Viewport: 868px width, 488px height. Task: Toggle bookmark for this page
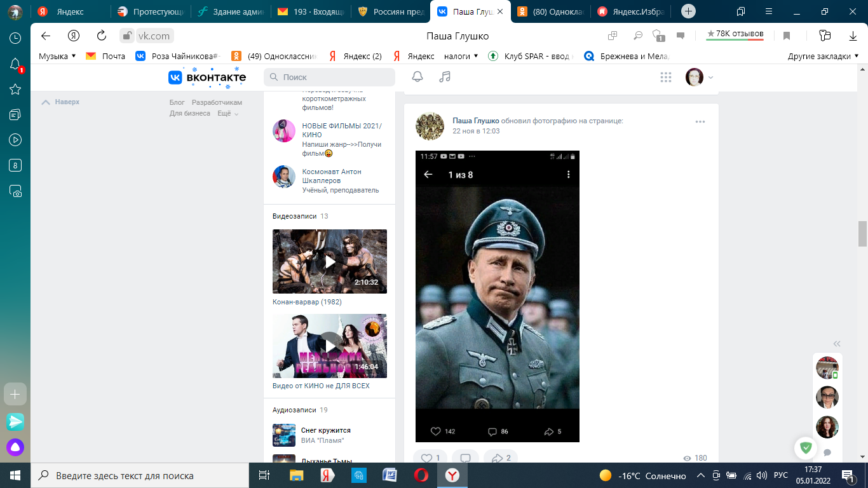click(786, 36)
